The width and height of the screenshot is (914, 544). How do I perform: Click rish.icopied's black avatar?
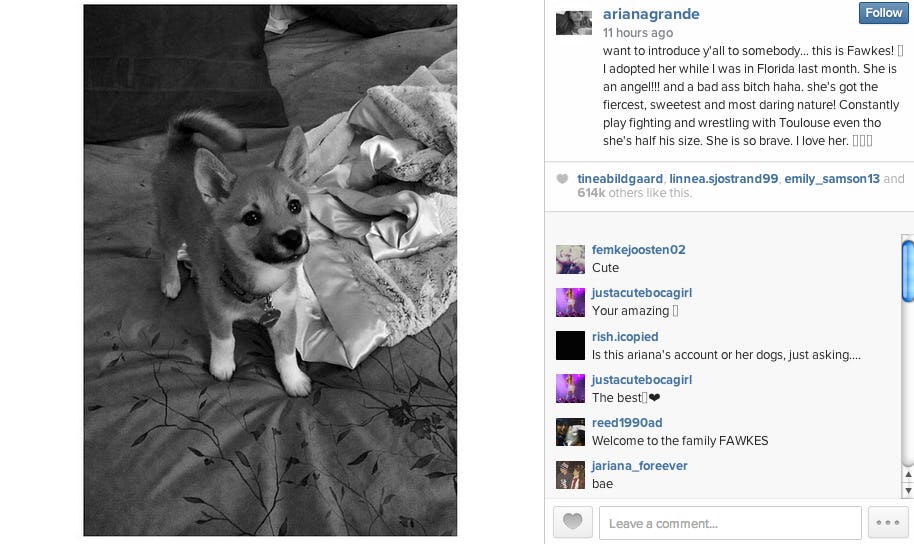pos(570,345)
